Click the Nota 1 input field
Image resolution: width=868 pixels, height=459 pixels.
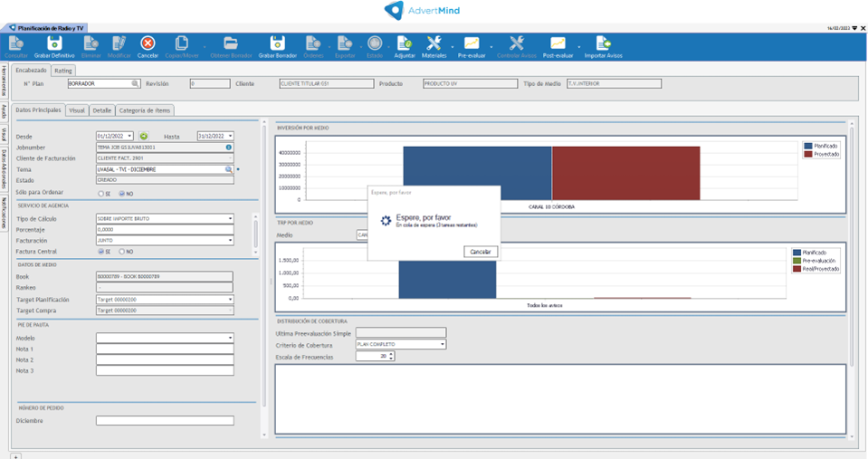(165, 349)
